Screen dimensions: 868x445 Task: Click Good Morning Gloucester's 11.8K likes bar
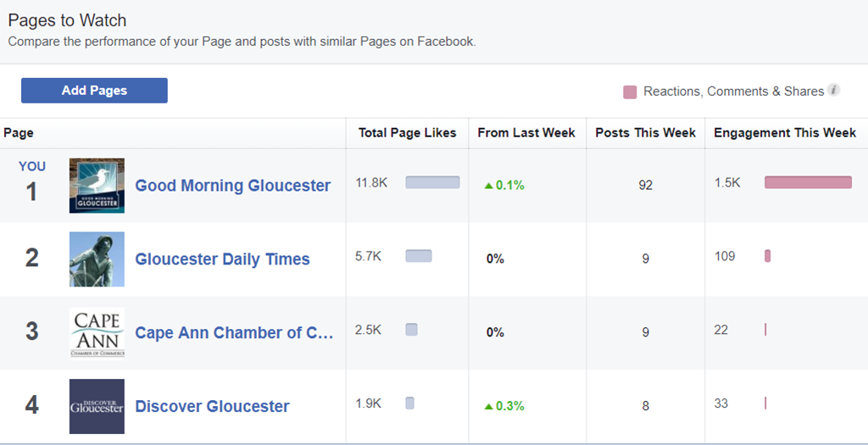(x=432, y=182)
